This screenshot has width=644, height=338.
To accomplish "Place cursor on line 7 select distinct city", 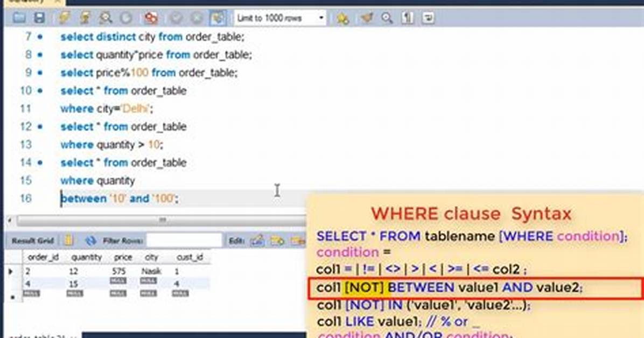I will (x=152, y=37).
